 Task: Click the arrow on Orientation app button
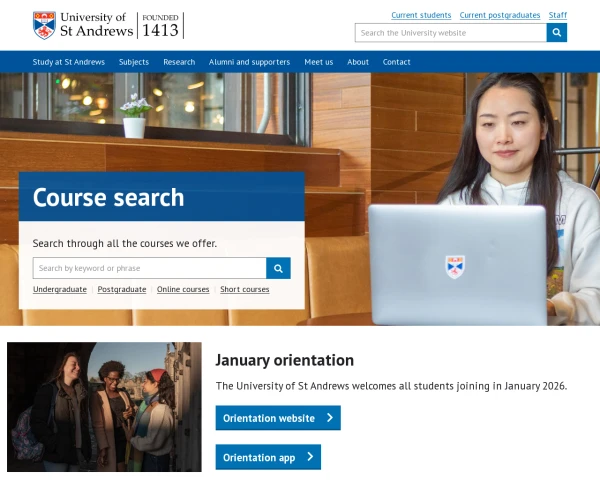[310, 457]
